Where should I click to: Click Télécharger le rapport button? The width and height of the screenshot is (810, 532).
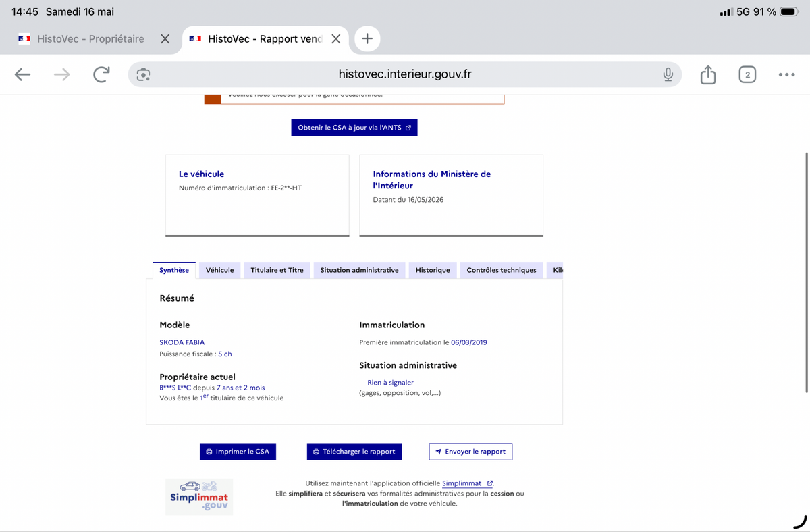pyautogui.click(x=354, y=452)
